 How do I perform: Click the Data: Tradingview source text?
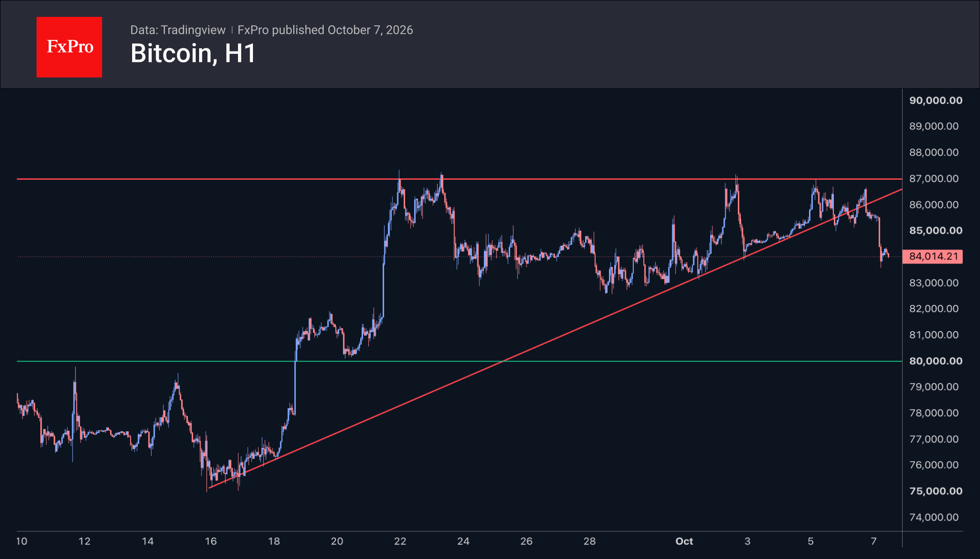(178, 30)
